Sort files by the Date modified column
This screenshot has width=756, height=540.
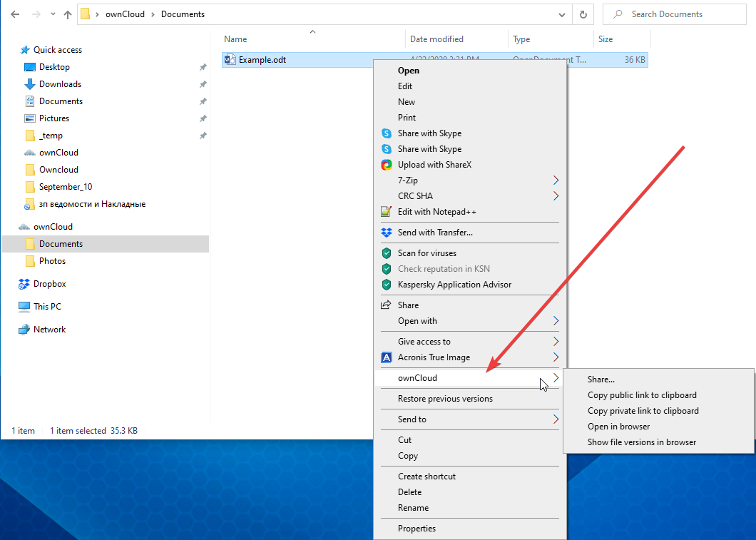point(436,39)
